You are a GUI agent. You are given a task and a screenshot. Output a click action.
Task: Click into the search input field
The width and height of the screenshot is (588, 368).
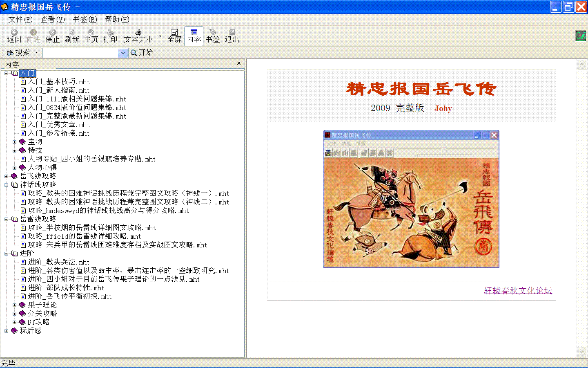click(x=81, y=53)
